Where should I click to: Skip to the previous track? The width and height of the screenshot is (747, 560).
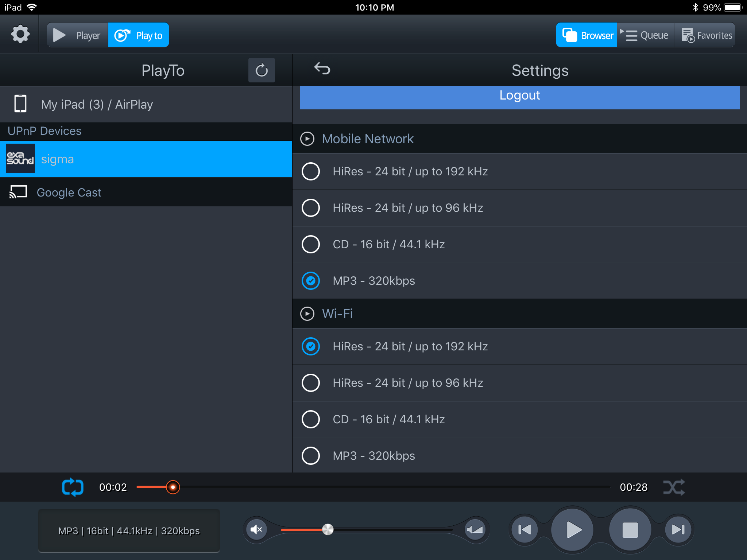[x=525, y=529]
